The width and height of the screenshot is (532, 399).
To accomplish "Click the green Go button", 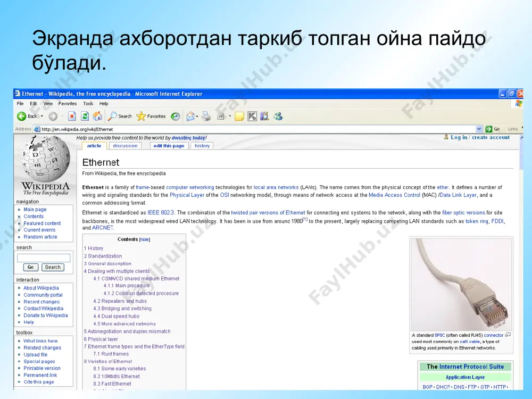I will click(493, 129).
